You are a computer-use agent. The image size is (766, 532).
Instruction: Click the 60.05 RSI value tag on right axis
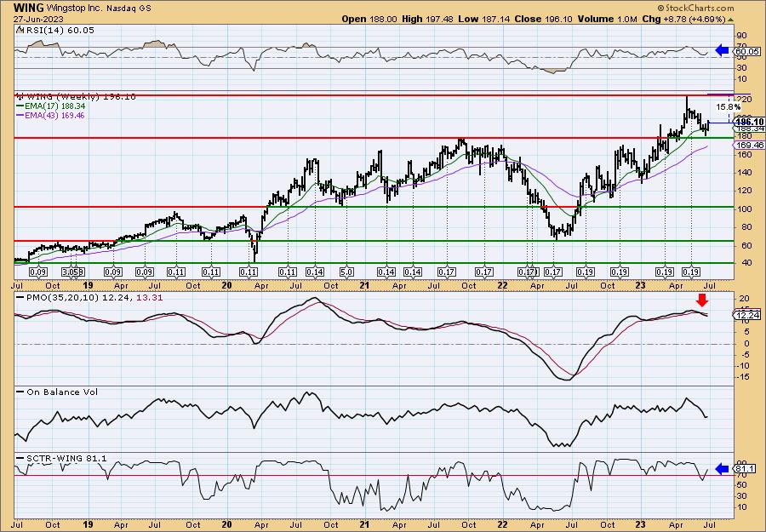click(747, 51)
